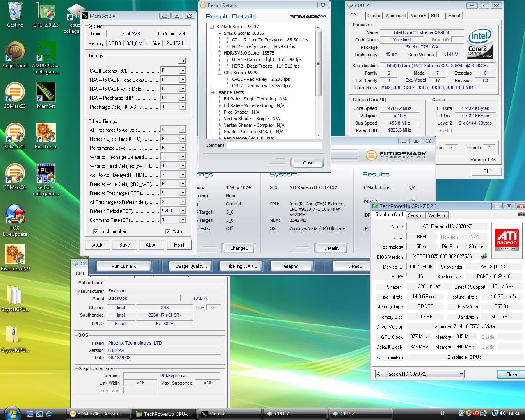The width and height of the screenshot is (525, 420).
Task: Open the GPU selector dropdown in GPU-Z
Action: [x=420, y=374]
